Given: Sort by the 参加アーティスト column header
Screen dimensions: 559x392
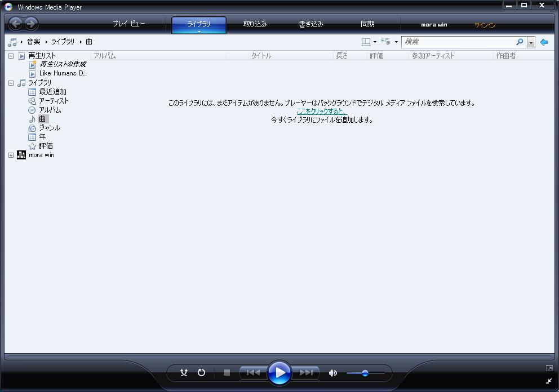Looking at the screenshot, I should 451,56.
